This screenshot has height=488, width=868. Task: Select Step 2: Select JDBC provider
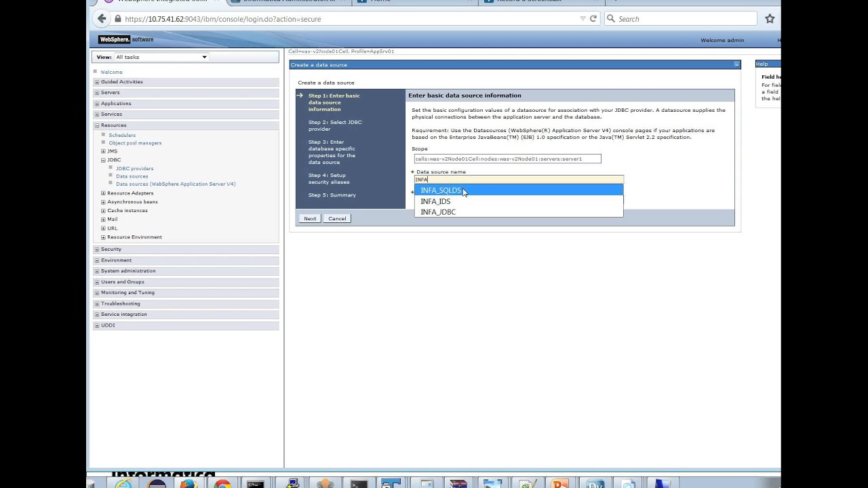tap(335, 125)
